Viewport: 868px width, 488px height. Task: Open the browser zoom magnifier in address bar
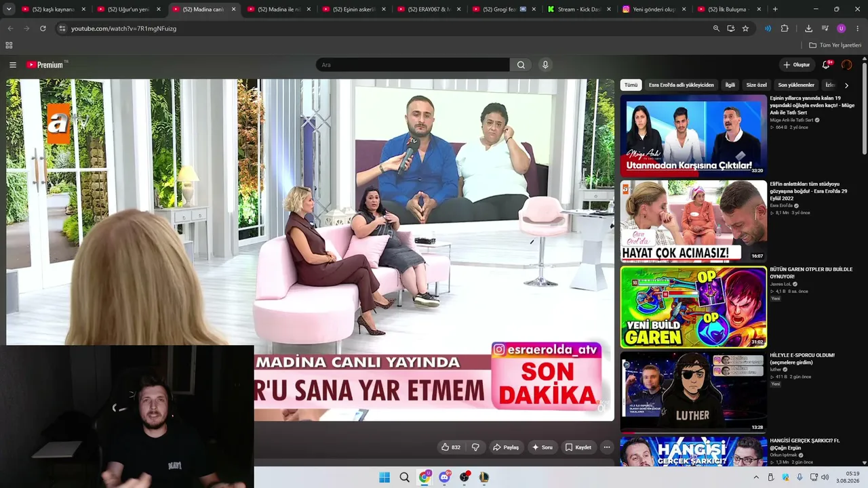(716, 28)
